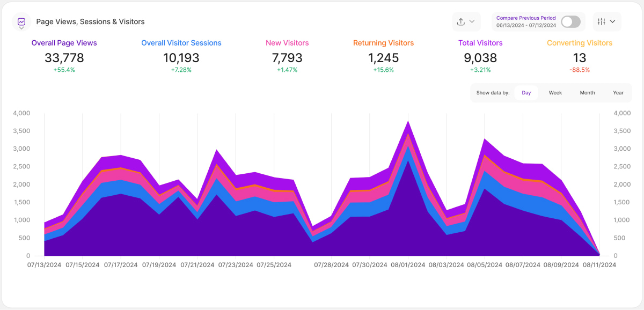Screen dimensions: 644x310
Task: Click the filter sliders settings icon
Action: [x=602, y=22]
